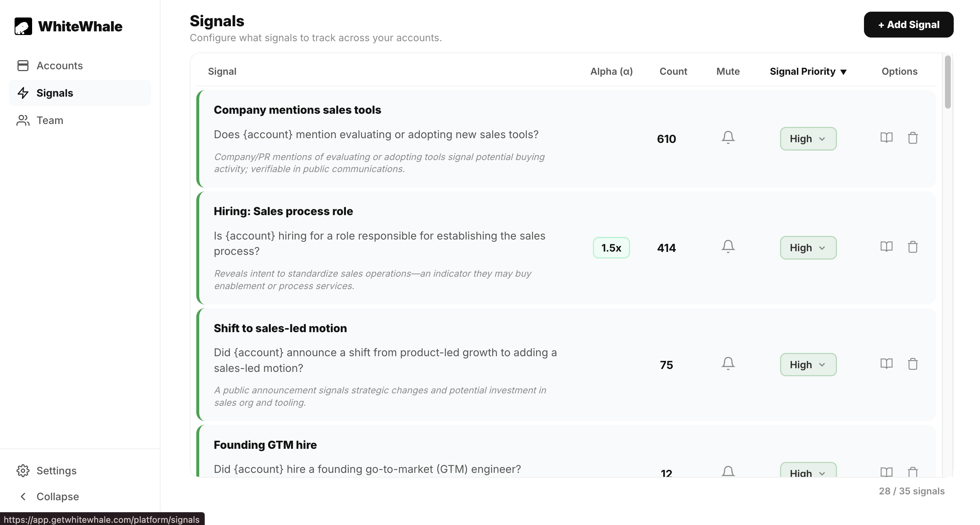Click question about evaluating new sales tools
This screenshot has width=980, height=525.
[x=376, y=135]
